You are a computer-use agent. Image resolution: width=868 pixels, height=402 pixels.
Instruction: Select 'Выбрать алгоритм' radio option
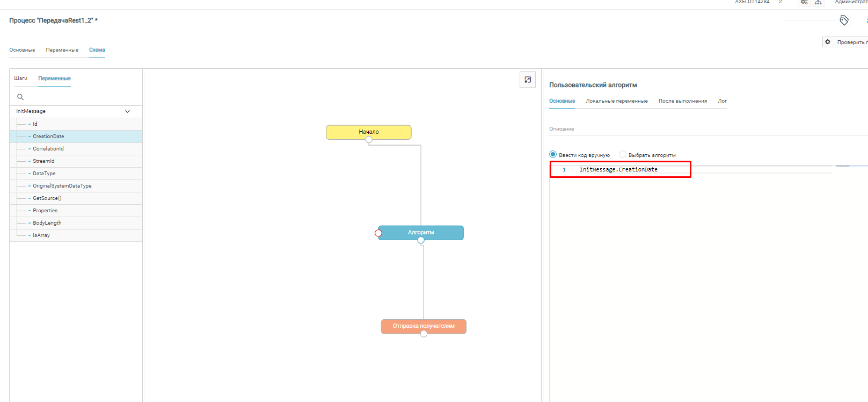coord(623,155)
